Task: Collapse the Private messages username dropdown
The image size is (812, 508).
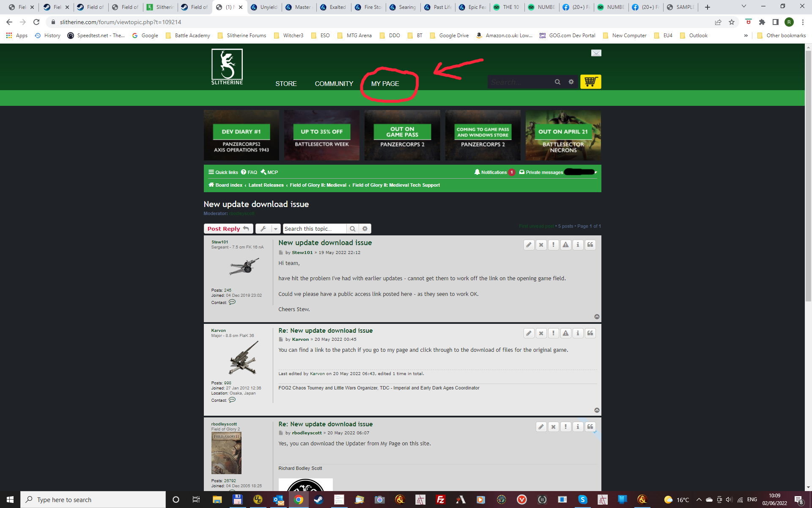Action: click(595, 172)
